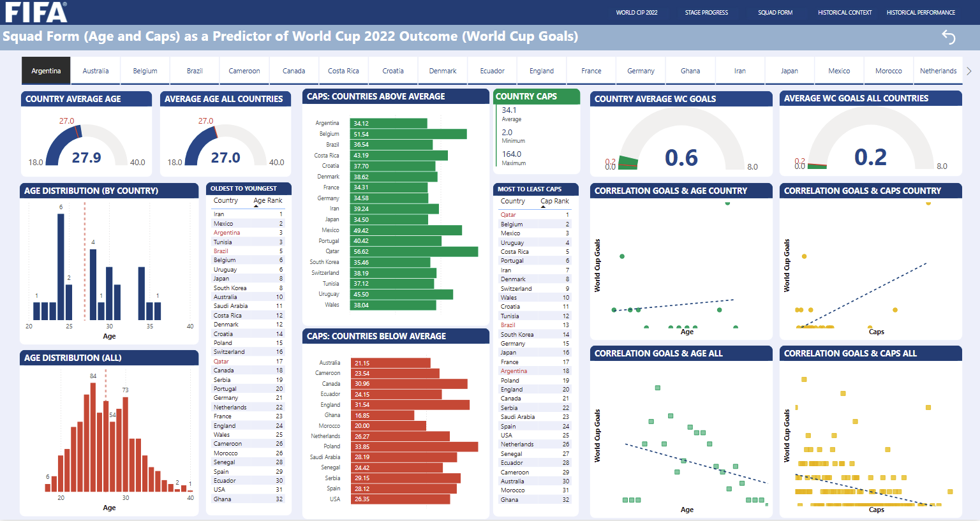
Task: Click the Country column header in Oldest to Youngest
Action: (x=225, y=200)
